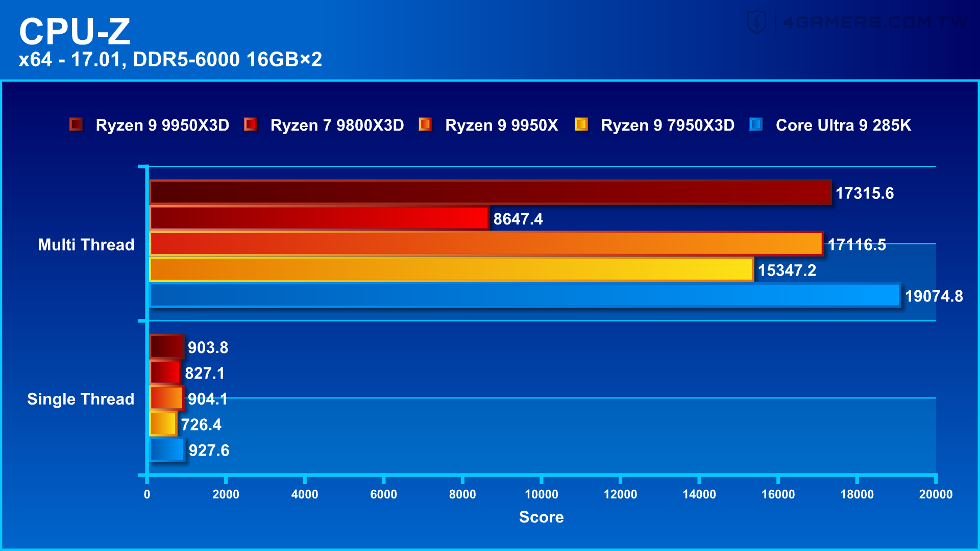This screenshot has width=980, height=551.
Task: Click the multi-thread bar scoring 15347.2
Action: point(451,269)
